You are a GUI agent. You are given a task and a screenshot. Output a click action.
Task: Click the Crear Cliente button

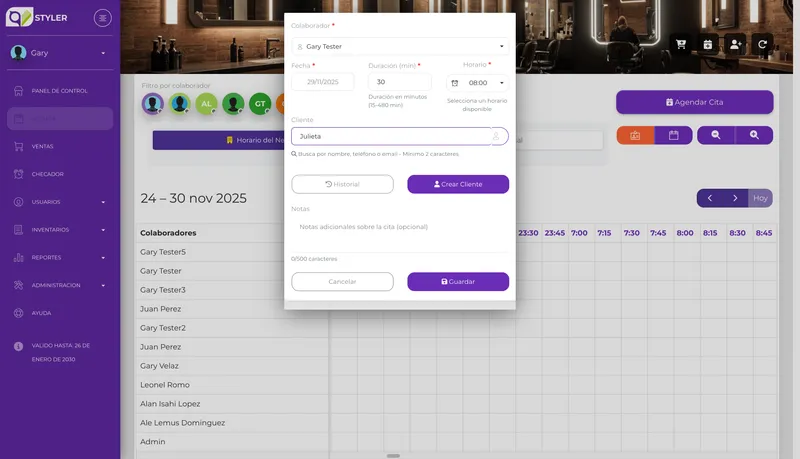458,184
